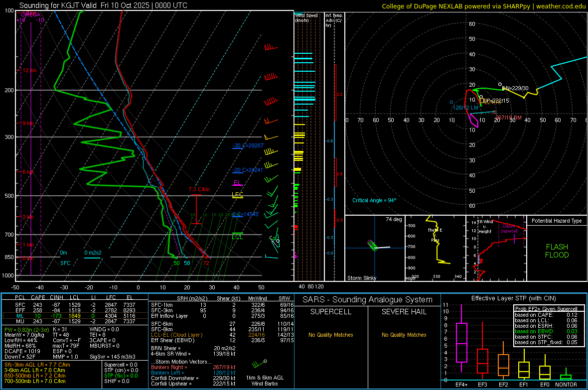The image size is (588, 390).
Task: Click the DCAPE = 1019 value
Action: [x=22, y=351]
